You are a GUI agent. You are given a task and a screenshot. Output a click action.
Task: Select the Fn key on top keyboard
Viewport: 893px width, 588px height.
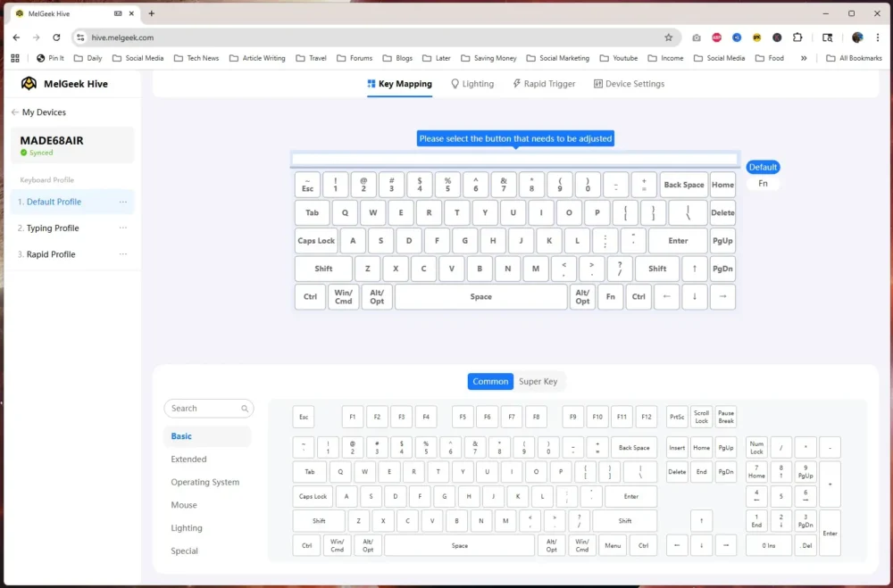click(x=611, y=296)
